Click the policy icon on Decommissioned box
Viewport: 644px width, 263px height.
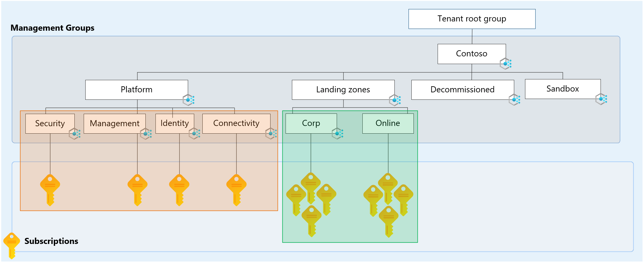coord(514,100)
